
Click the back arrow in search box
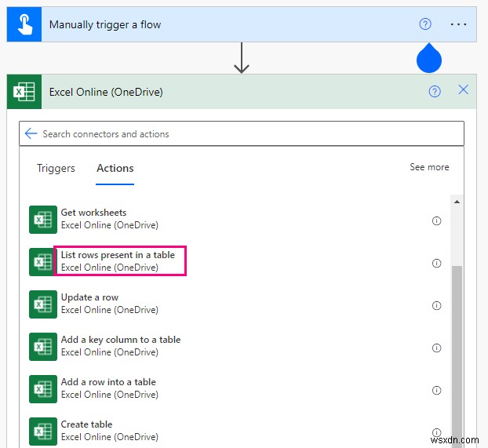(x=31, y=133)
